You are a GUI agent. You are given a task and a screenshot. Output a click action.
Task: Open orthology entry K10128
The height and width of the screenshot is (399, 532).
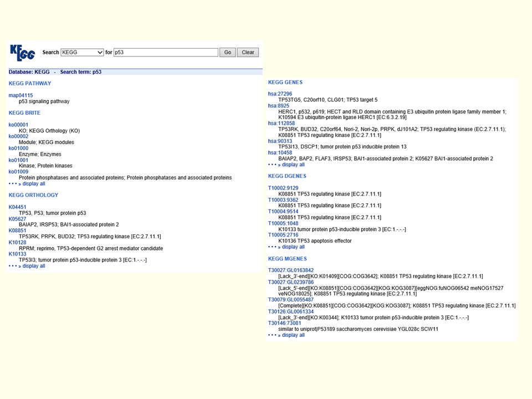[x=17, y=242]
